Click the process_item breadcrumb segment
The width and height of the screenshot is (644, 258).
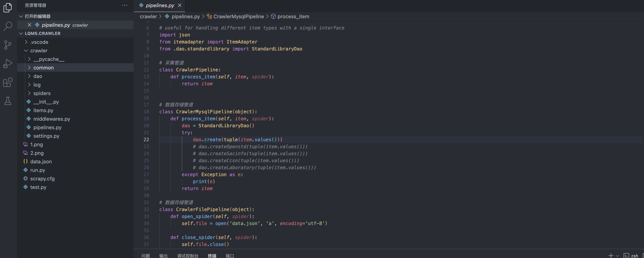[x=293, y=16]
